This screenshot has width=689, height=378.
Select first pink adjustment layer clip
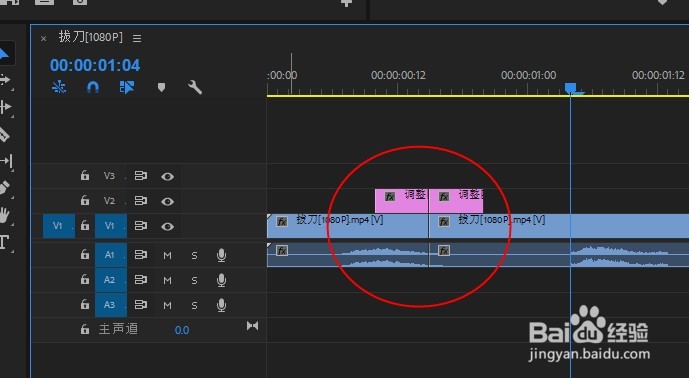coord(401,201)
